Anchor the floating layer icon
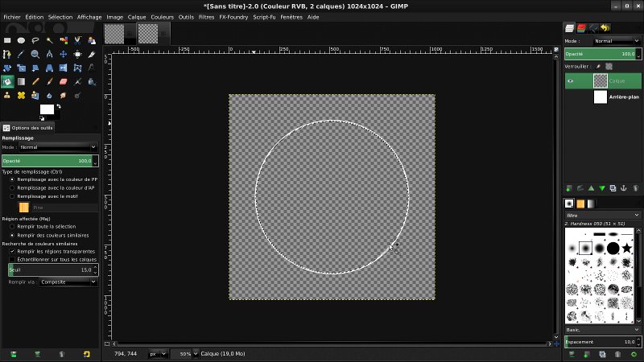The height and width of the screenshot is (362, 644). 623,188
